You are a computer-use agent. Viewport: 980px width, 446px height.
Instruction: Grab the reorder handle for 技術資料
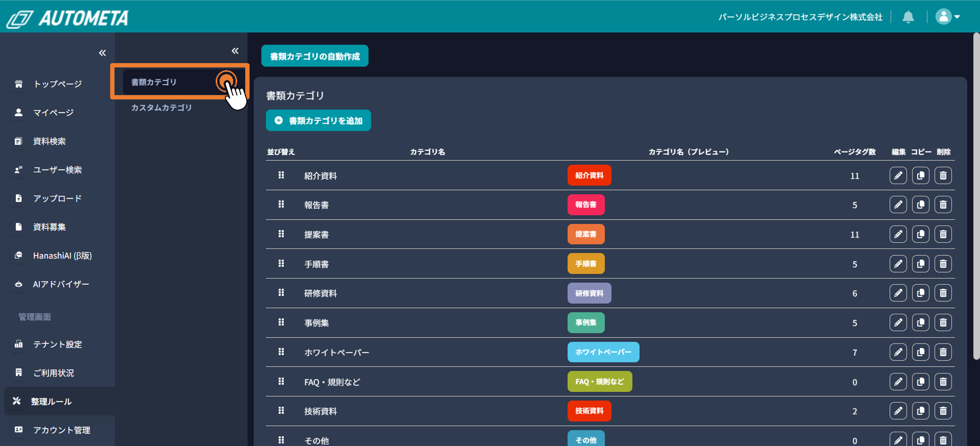coord(281,411)
